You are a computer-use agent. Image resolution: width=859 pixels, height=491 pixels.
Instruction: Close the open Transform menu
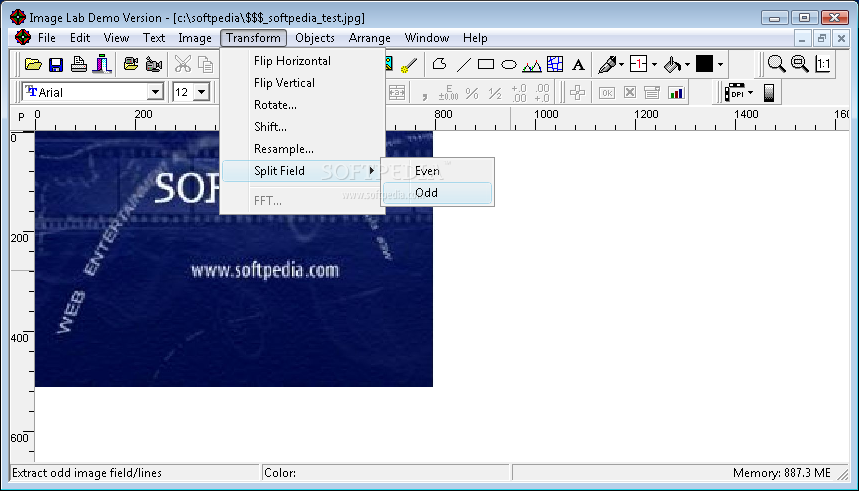pyautogui.click(x=253, y=38)
